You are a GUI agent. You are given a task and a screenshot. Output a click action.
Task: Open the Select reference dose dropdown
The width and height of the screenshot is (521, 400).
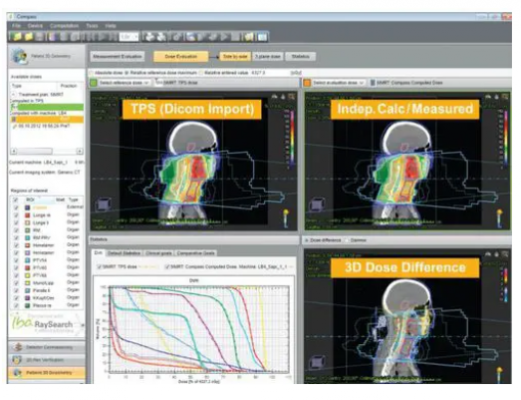pyautogui.click(x=124, y=83)
